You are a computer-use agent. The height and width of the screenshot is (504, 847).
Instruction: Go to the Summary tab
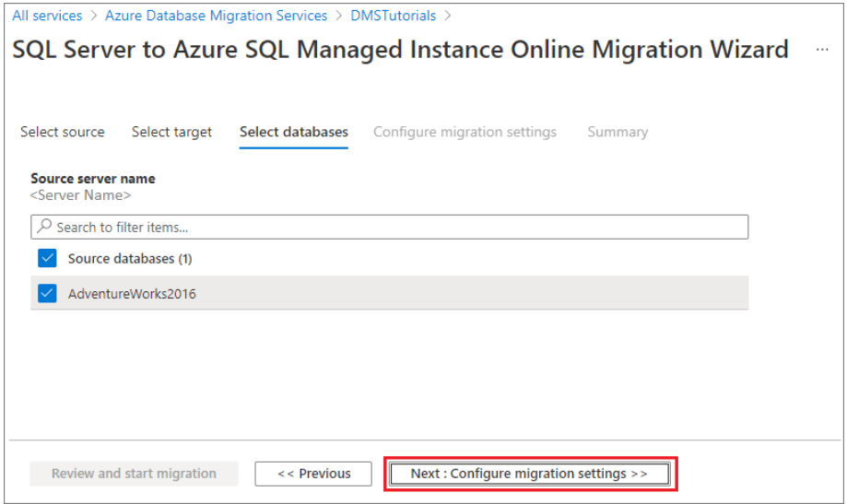(x=618, y=132)
